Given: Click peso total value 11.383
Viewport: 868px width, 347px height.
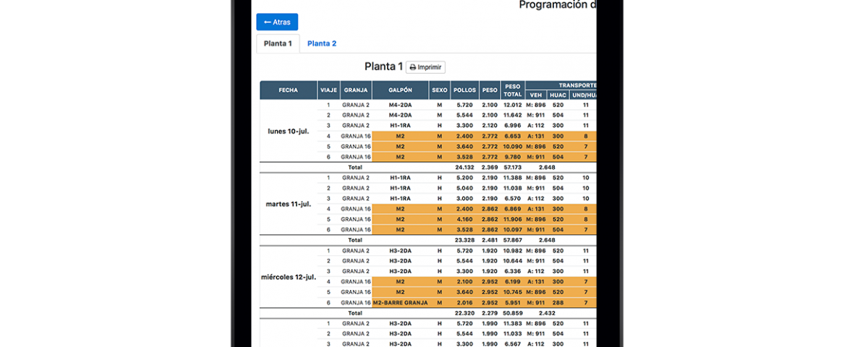Looking at the screenshot, I should click(513, 323).
